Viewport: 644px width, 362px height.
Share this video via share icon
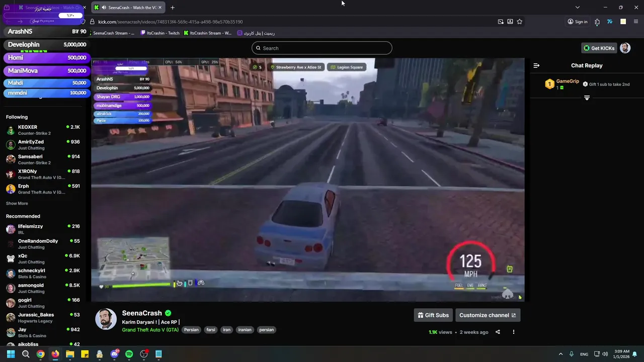498,332
